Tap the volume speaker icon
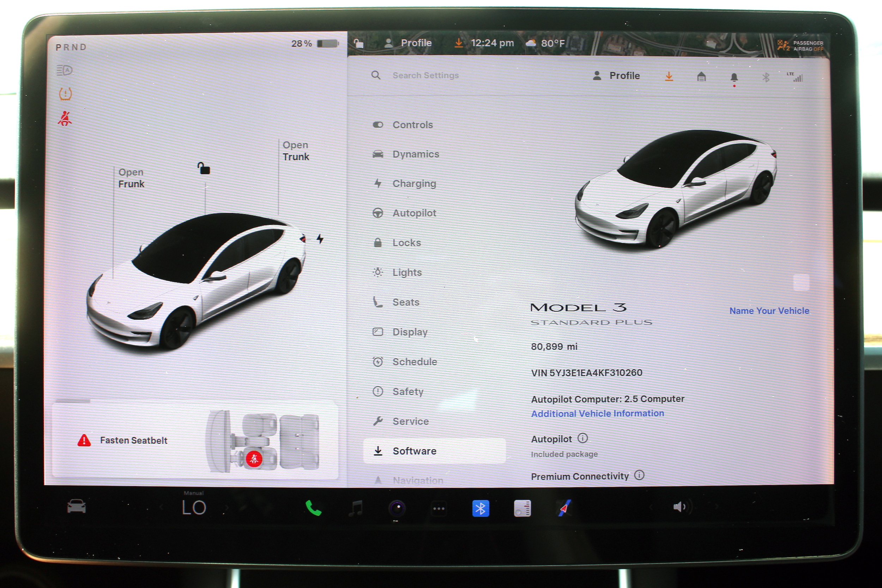Image resolution: width=882 pixels, height=588 pixels. [x=679, y=507]
